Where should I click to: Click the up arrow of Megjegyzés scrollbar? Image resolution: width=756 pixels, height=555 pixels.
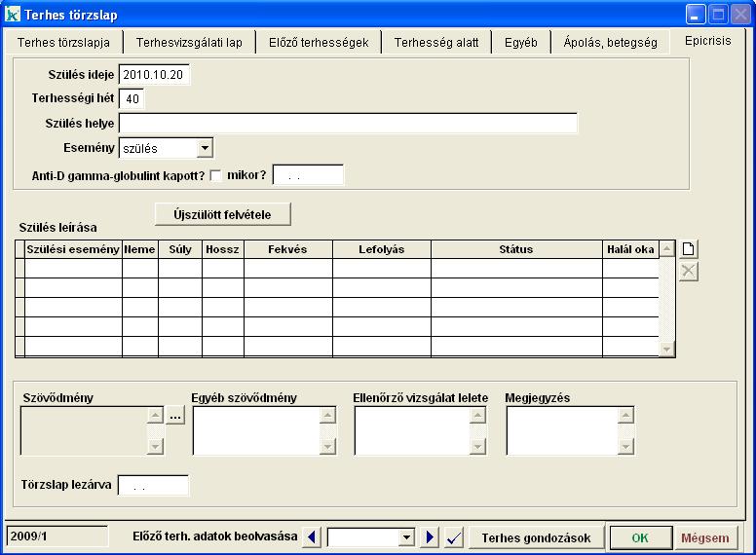(625, 416)
